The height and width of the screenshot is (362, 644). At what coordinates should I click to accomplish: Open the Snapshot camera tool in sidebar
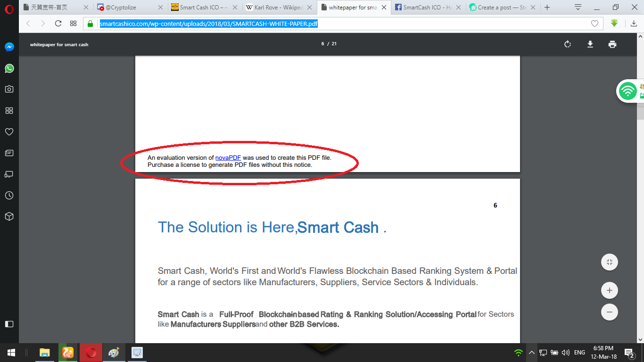[9, 89]
